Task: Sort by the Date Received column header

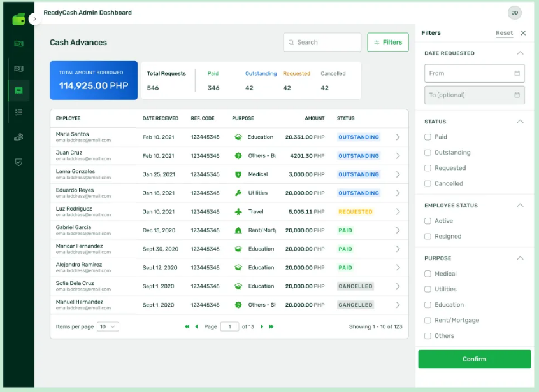Action: [161, 118]
